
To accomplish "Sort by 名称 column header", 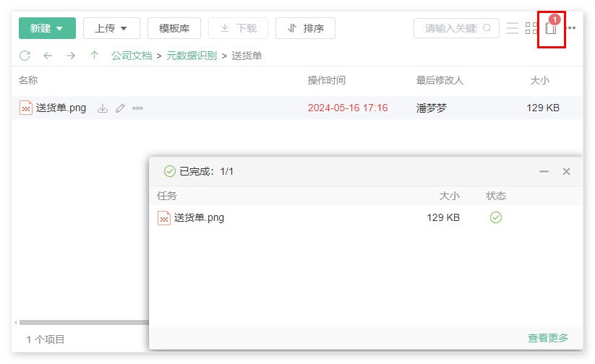I will click(x=28, y=80).
